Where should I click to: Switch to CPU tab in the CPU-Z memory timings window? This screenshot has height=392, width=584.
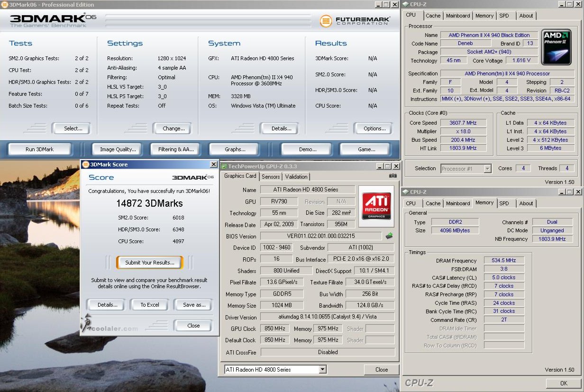[x=411, y=203]
